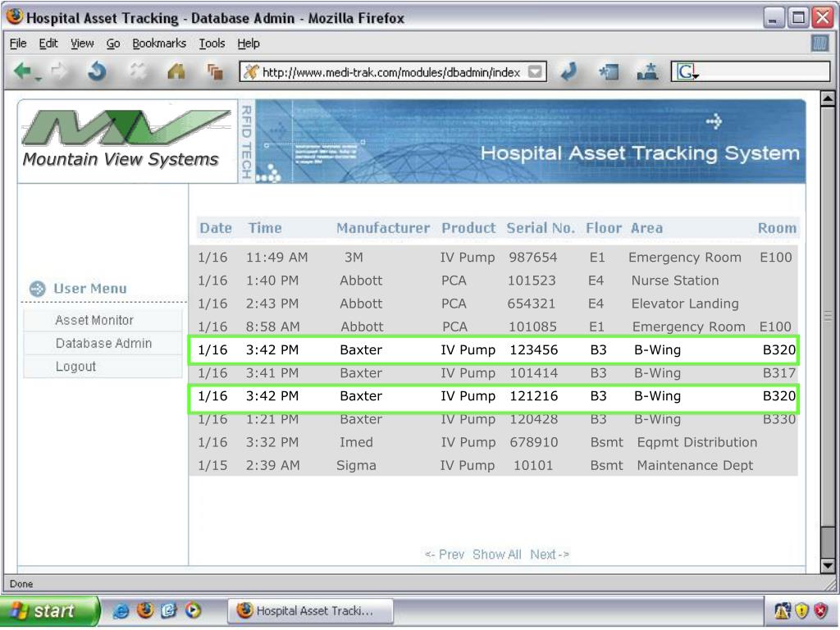Select serial number 121216 in Baxter row

pos(533,396)
